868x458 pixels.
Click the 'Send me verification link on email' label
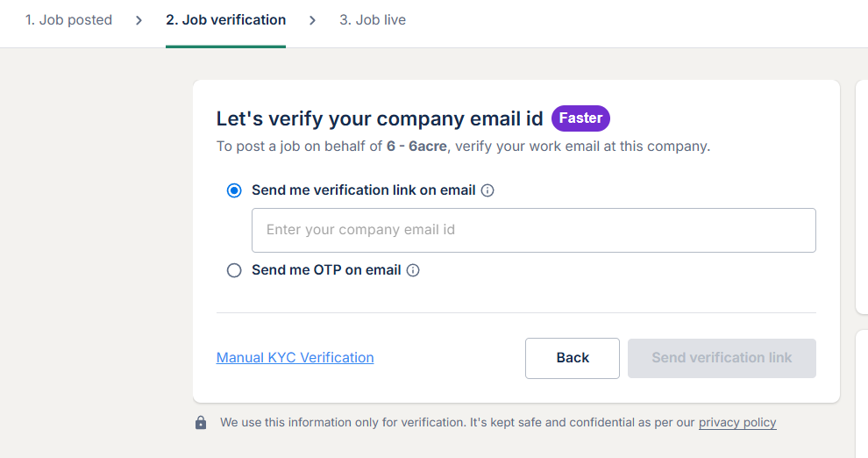pos(363,190)
